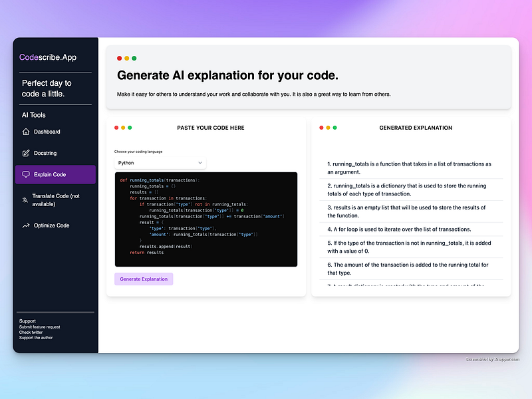Open the Docstring tool
The image size is (532, 399).
click(55, 153)
